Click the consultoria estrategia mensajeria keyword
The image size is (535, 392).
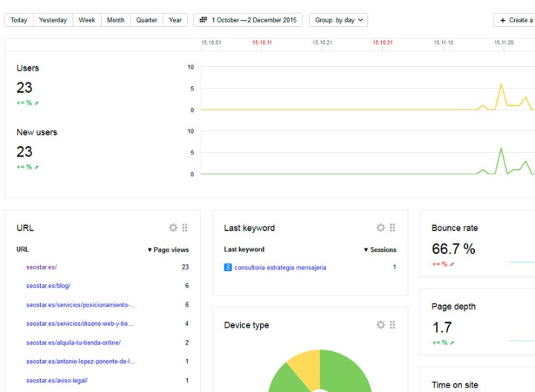coord(280,267)
